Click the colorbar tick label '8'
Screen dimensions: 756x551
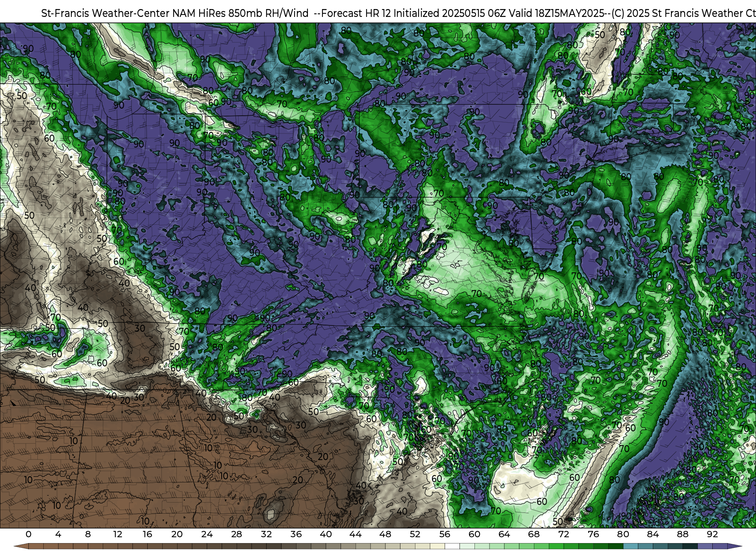(x=88, y=534)
